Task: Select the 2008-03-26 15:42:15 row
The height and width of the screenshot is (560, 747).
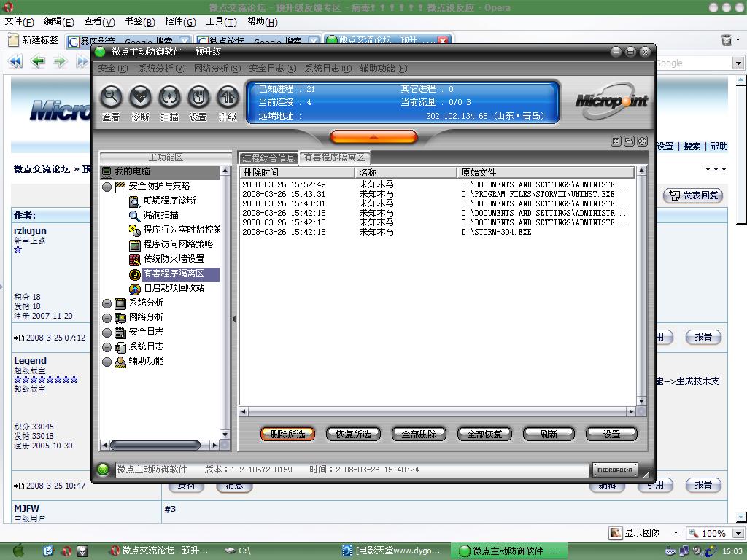Action: click(x=438, y=233)
